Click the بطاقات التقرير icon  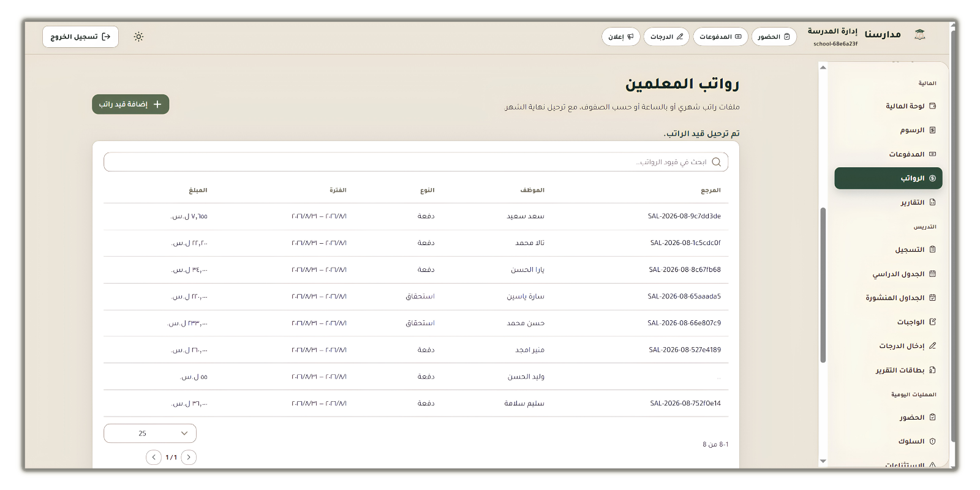(933, 370)
